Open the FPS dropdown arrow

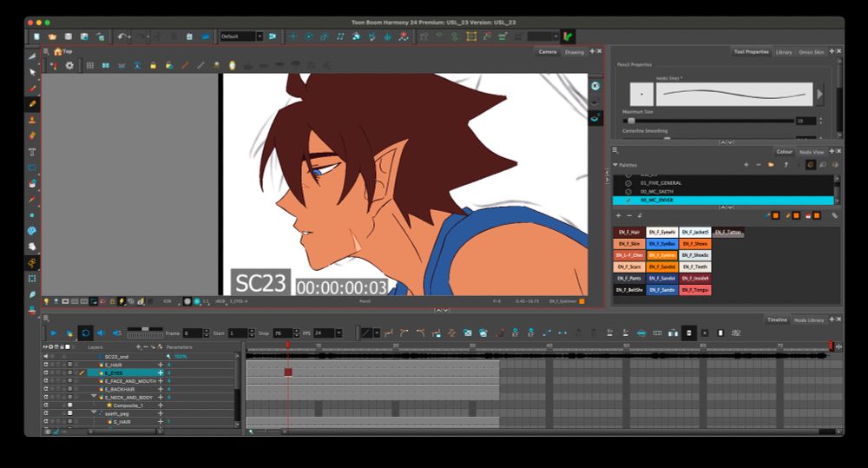point(339,333)
